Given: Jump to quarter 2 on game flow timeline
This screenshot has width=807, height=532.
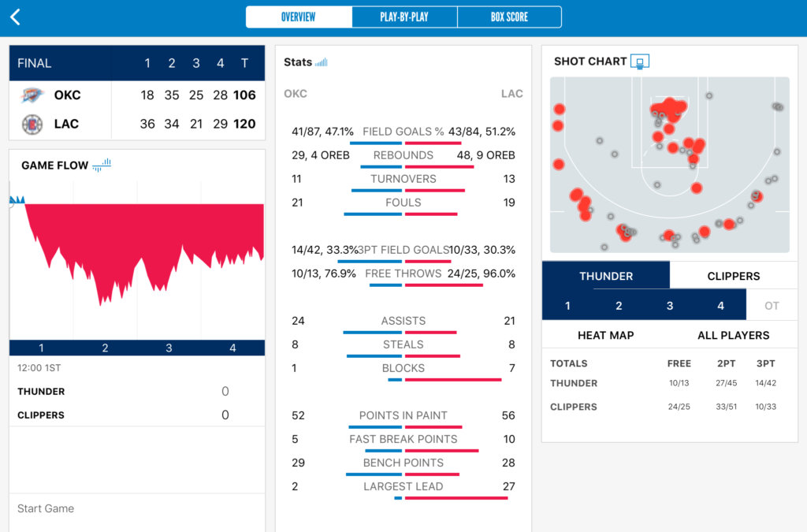Looking at the screenshot, I should pyautogui.click(x=105, y=348).
